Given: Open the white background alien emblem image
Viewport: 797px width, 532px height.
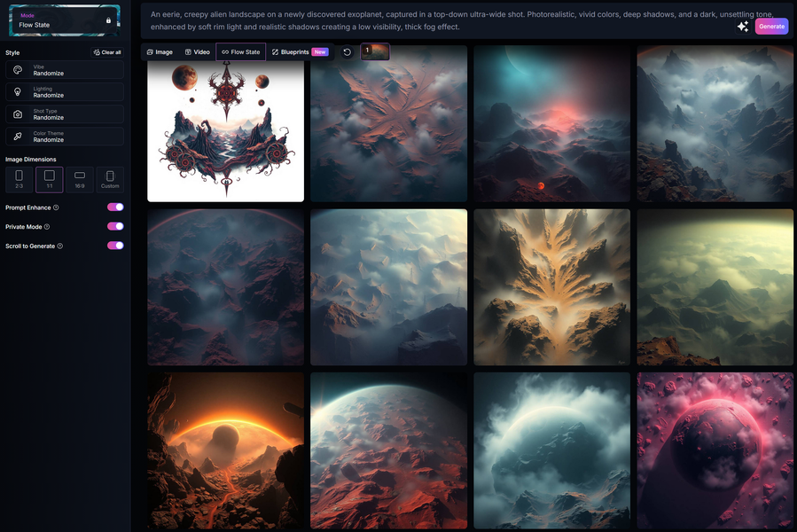Looking at the screenshot, I should pos(226,123).
